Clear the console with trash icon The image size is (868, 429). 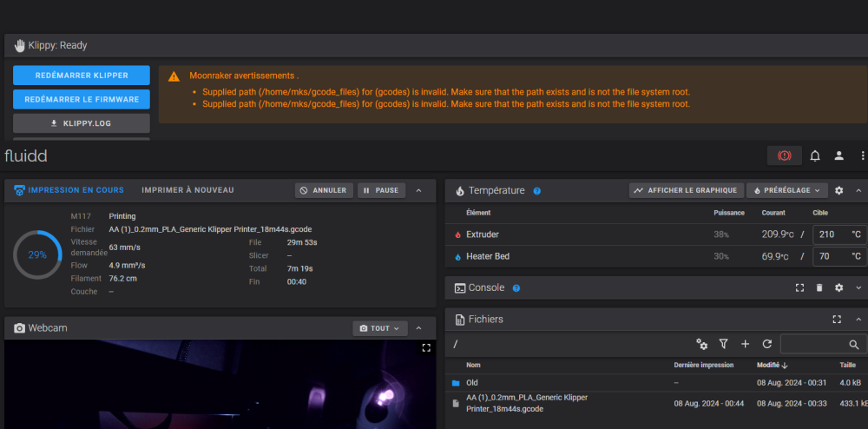click(819, 287)
